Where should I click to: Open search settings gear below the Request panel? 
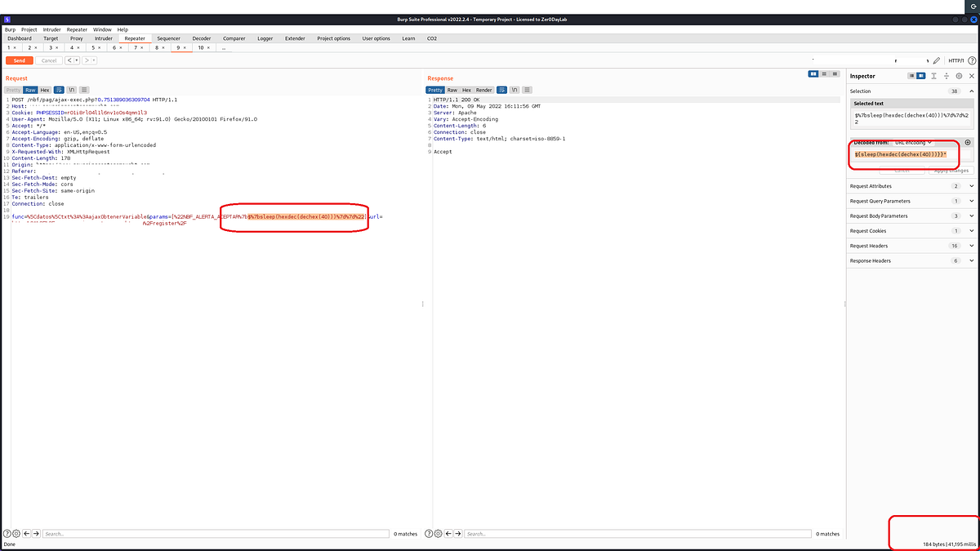click(x=16, y=533)
